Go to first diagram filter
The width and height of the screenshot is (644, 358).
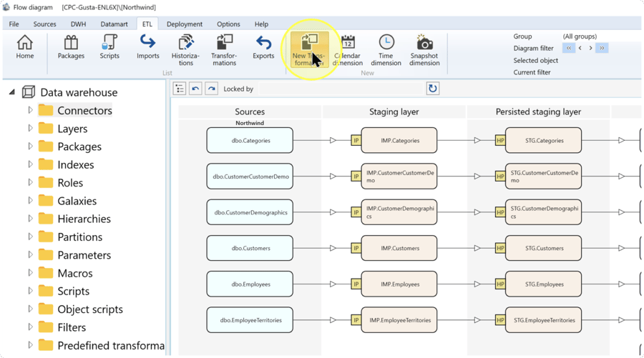569,48
